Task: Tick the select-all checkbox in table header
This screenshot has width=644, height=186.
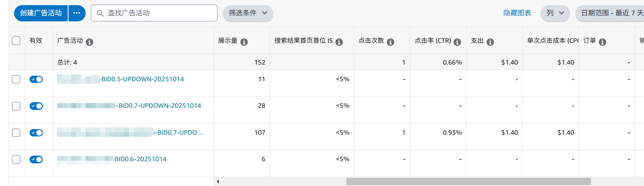Action: tap(16, 41)
